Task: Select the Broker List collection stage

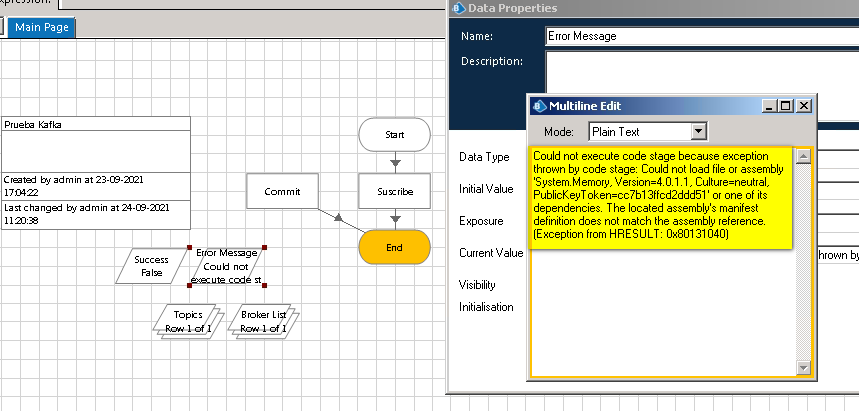Action: coord(264,321)
